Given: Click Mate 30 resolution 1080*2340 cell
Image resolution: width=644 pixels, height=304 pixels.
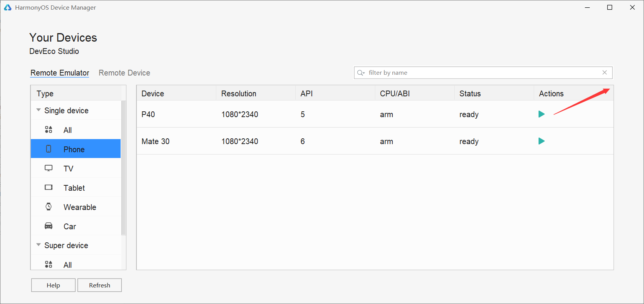Looking at the screenshot, I should tap(240, 141).
